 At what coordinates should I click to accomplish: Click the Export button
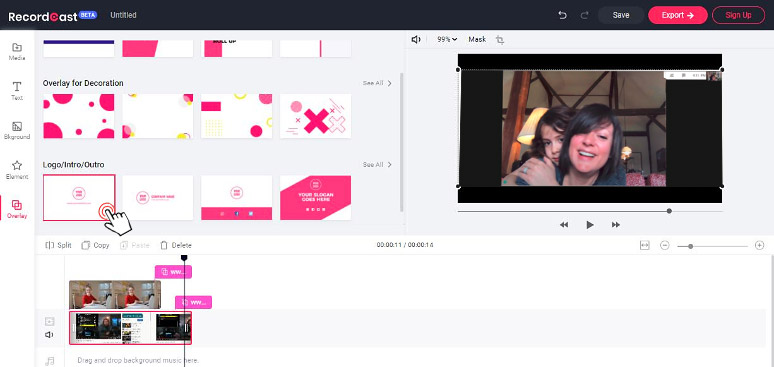click(x=678, y=15)
